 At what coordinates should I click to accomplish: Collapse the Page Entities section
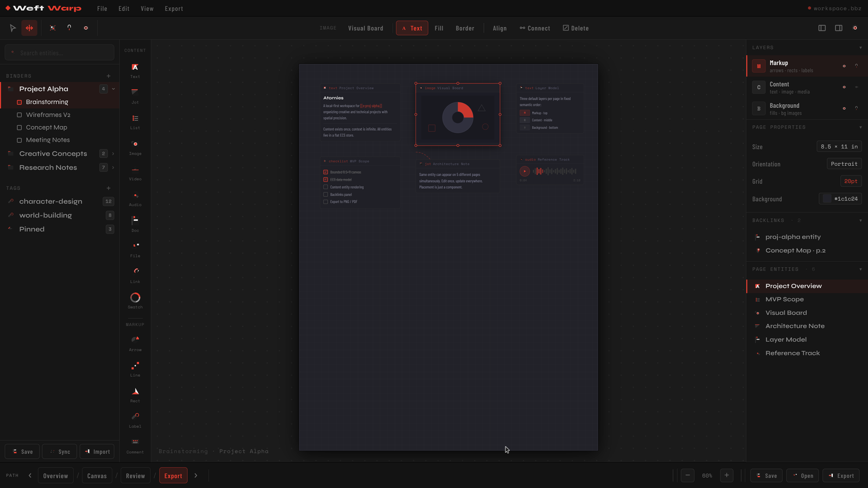click(860, 269)
